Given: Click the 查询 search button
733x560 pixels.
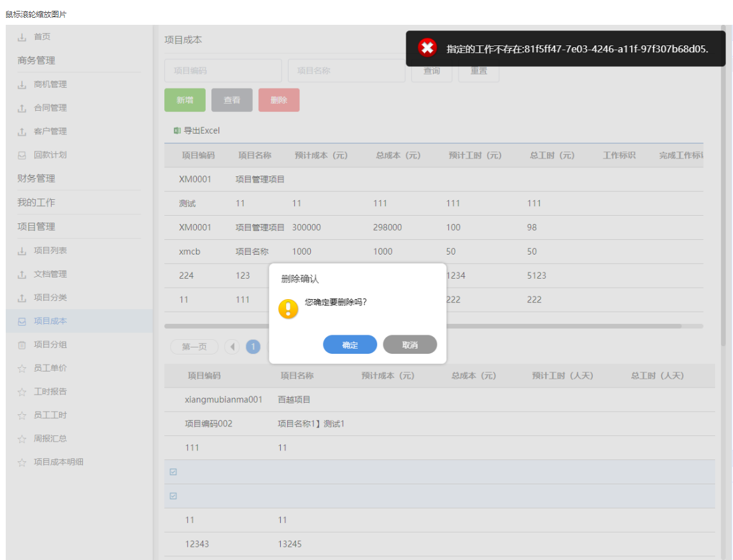Looking at the screenshot, I should point(432,71).
